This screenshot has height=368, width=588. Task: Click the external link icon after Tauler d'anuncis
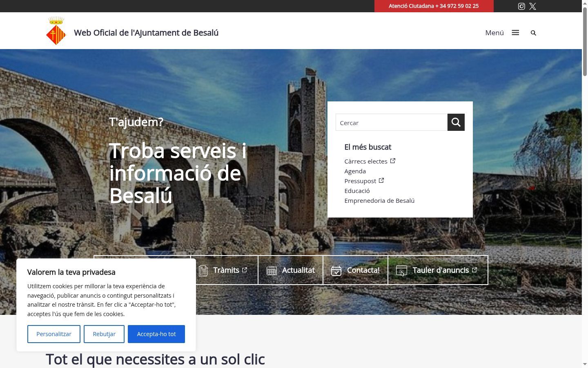coord(474,270)
